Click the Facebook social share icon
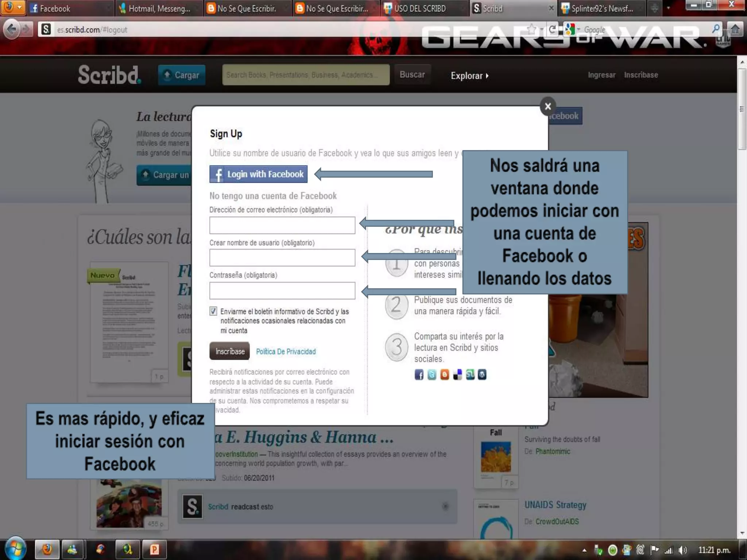The width and height of the screenshot is (747, 560). [419, 374]
